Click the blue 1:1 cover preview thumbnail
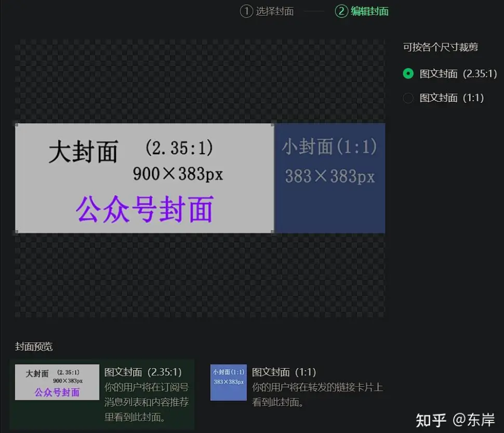Screen dimensions: 504x433 (x=228, y=382)
